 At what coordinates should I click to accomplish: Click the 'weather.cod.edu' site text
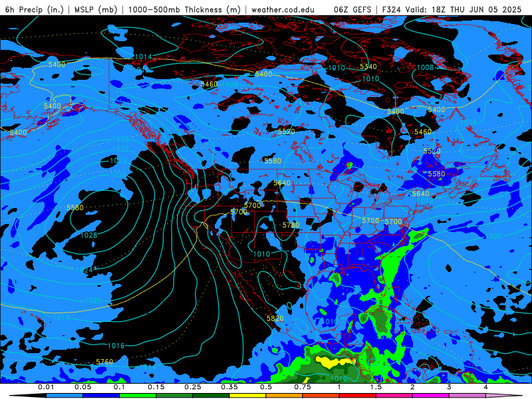(283, 9)
